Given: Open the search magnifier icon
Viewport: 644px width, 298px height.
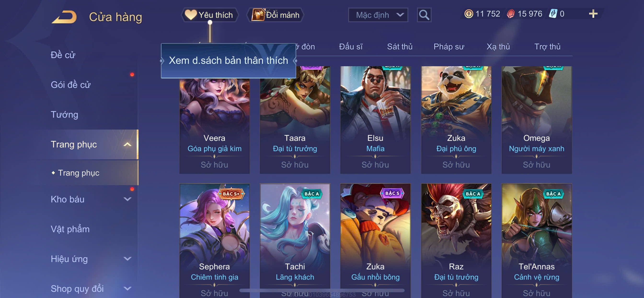Looking at the screenshot, I should (x=424, y=15).
